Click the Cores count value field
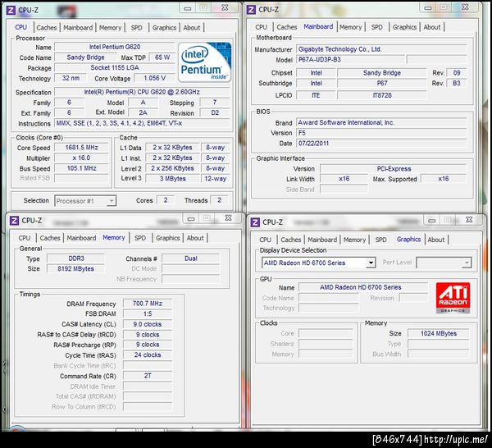Screen dimensions: 492x448 pyautogui.click(x=166, y=200)
